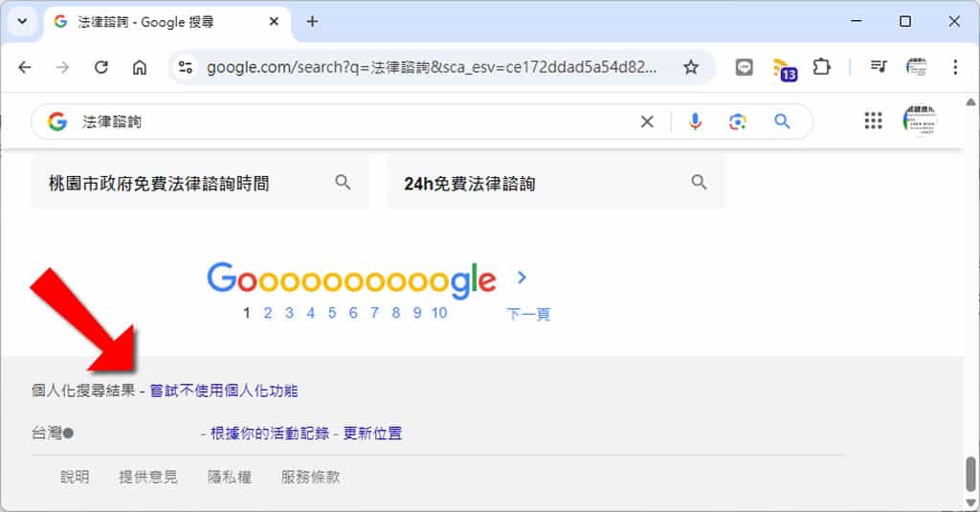Open 提供意見 footer link
This screenshot has height=512, width=980.
148,477
